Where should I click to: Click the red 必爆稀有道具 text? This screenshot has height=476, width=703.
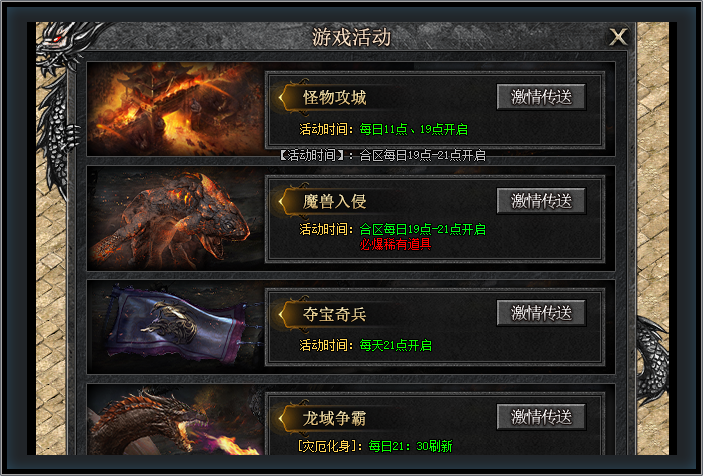(395, 244)
